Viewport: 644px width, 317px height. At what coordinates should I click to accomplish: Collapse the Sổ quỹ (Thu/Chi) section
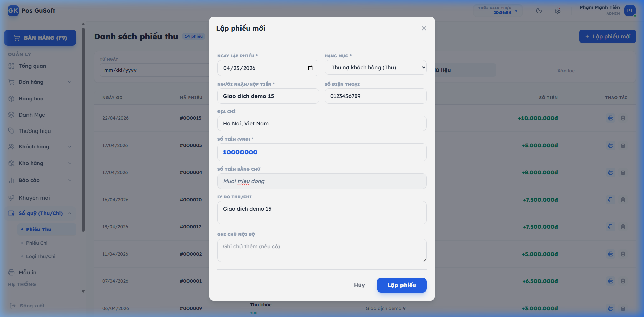pyautogui.click(x=70, y=213)
